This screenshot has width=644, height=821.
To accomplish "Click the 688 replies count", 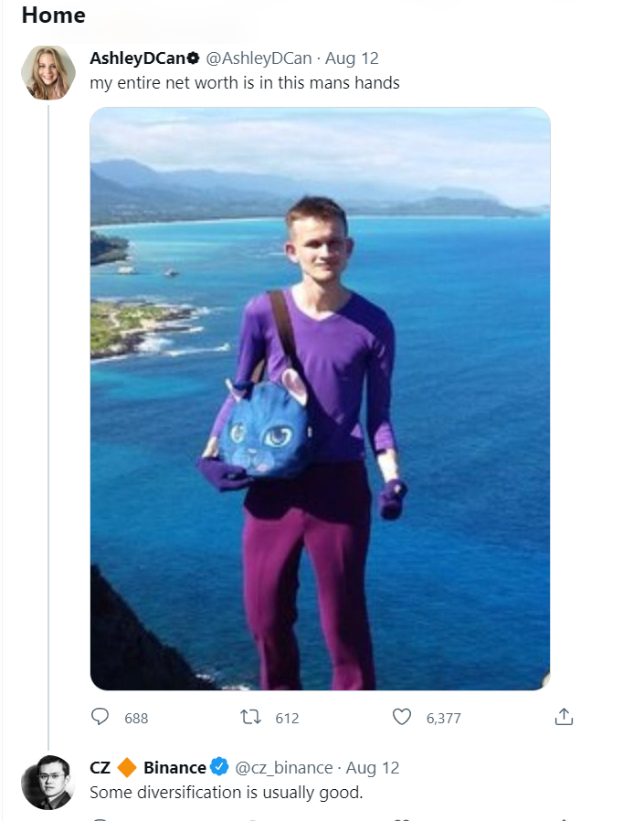I will (136, 718).
